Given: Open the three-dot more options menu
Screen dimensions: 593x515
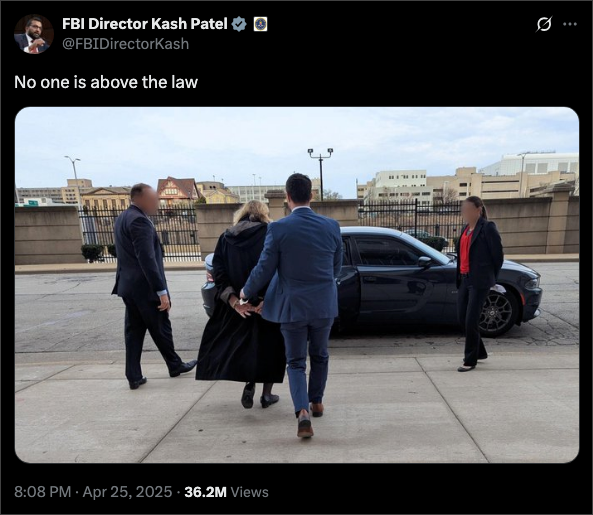Looking at the screenshot, I should click(570, 24).
